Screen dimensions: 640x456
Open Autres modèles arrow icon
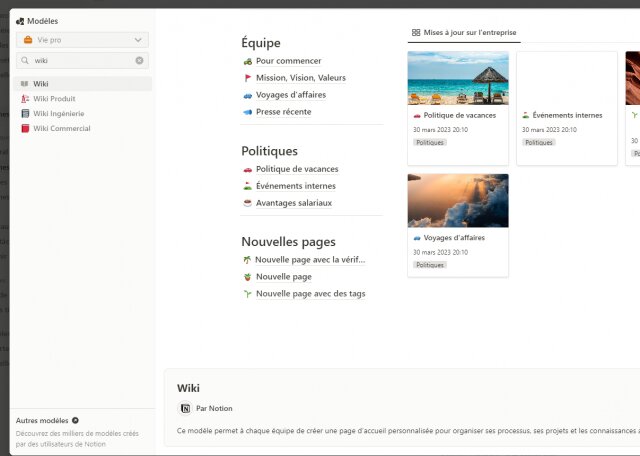[75, 420]
